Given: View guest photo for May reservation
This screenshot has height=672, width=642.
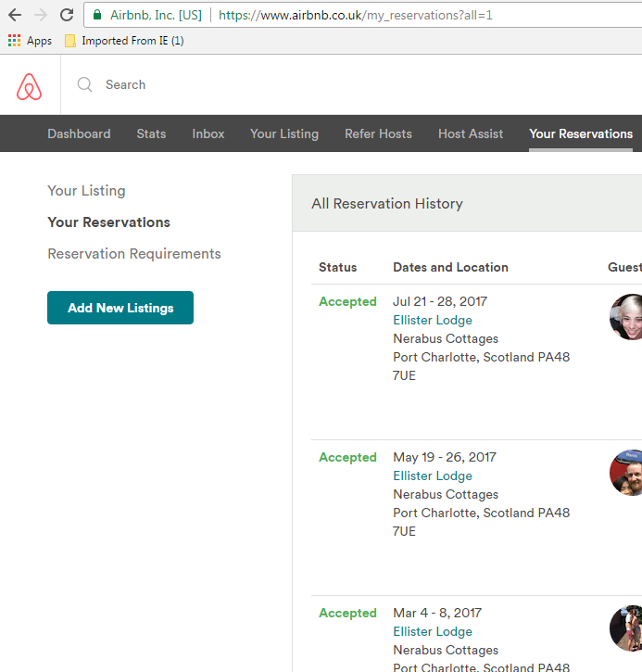Looking at the screenshot, I should [628, 473].
